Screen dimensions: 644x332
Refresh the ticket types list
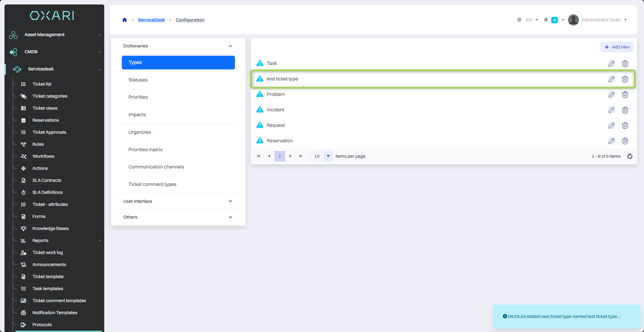point(630,156)
